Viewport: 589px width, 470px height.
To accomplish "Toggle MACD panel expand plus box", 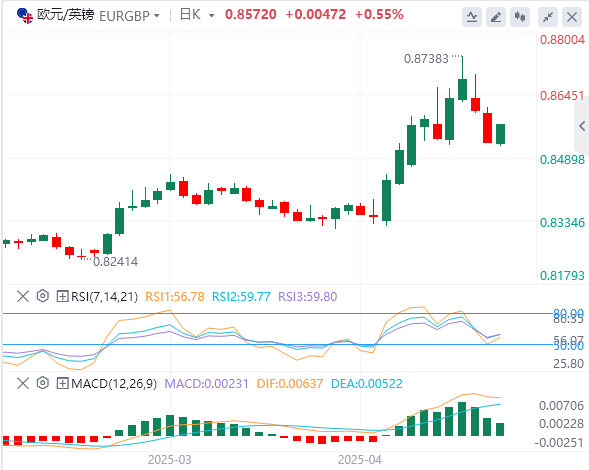I will pos(62,384).
